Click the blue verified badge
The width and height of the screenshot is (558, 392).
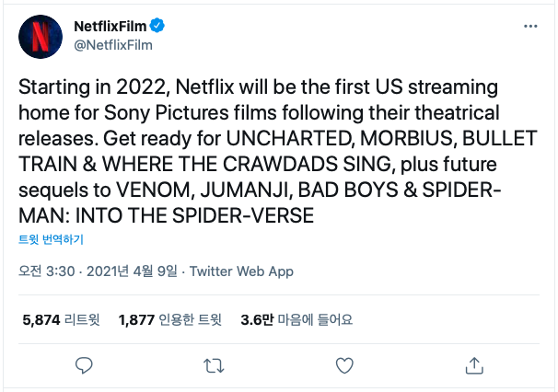coord(157,26)
